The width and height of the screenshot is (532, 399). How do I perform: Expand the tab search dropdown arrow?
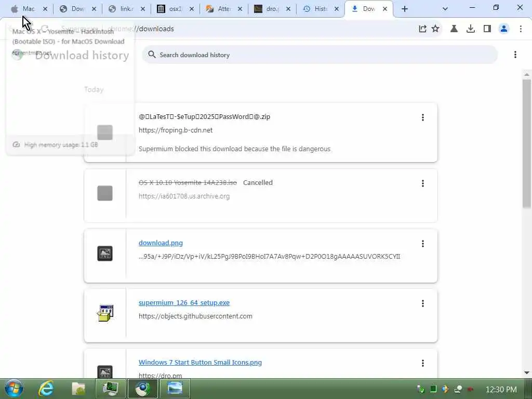point(445,9)
